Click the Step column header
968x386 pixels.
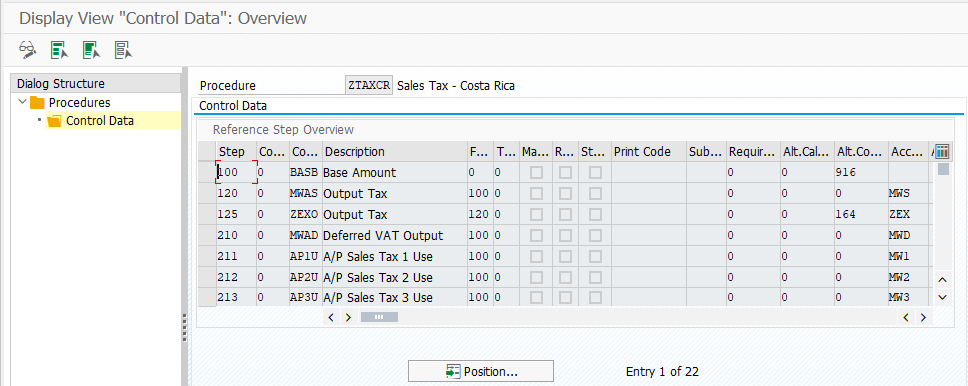point(236,152)
